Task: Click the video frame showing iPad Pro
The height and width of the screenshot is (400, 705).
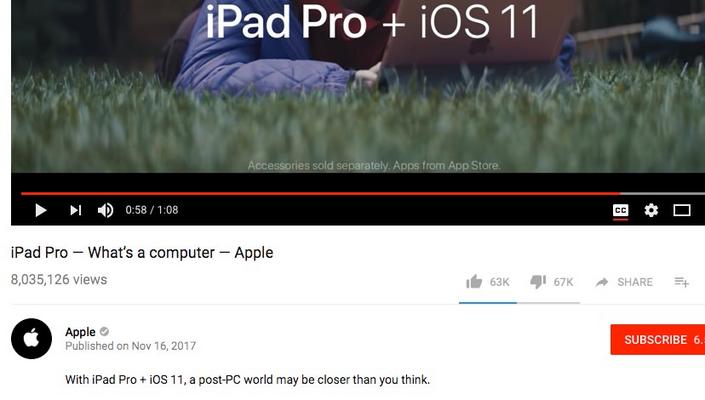Action: click(x=358, y=86)
